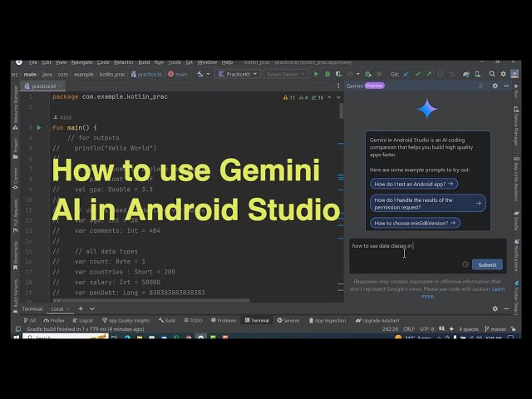Open the Refactor menu
532x399 pixels.
click(124, 62)
